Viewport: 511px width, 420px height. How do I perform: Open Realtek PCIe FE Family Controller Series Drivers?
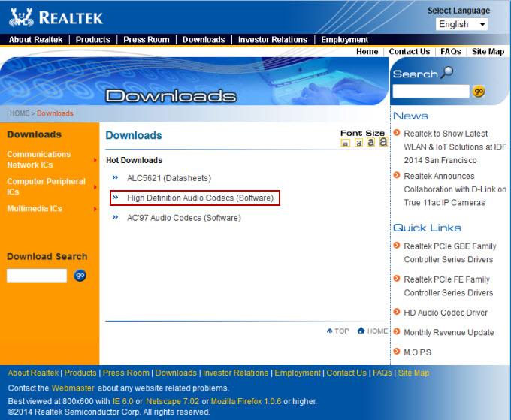[449, 286]
